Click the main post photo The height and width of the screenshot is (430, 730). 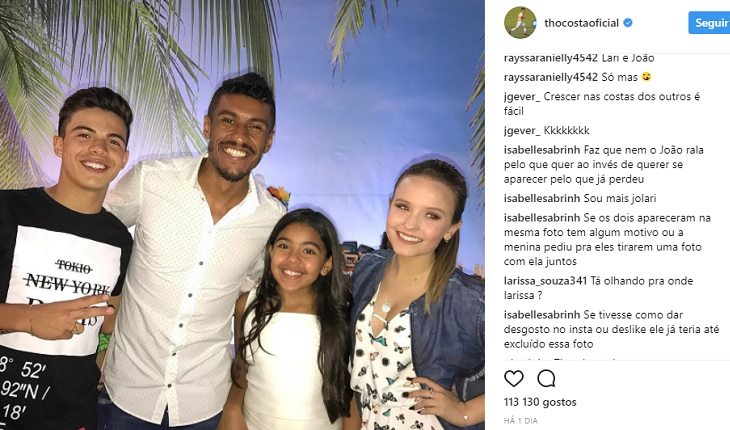pyautogui.click(x=242, y=215)
